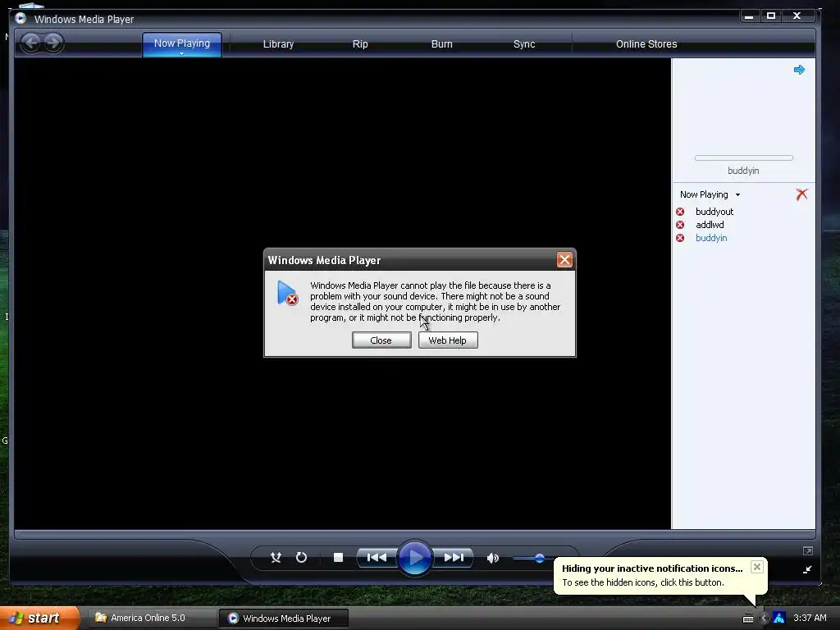Screen dimensions: 840x630
Task: Click the error icon next to buddyin
Action: pos(680,238)
